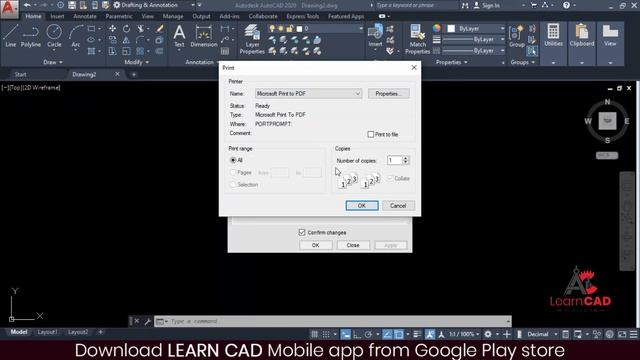Open the Insert block tool
The height and width of the screenshot is (360, 640).
pyautogui.click(x=375, y=36)
